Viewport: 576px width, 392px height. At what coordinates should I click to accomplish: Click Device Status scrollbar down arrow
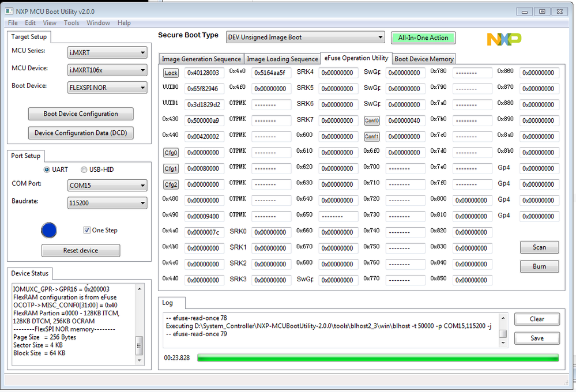(x=139, y=360)
